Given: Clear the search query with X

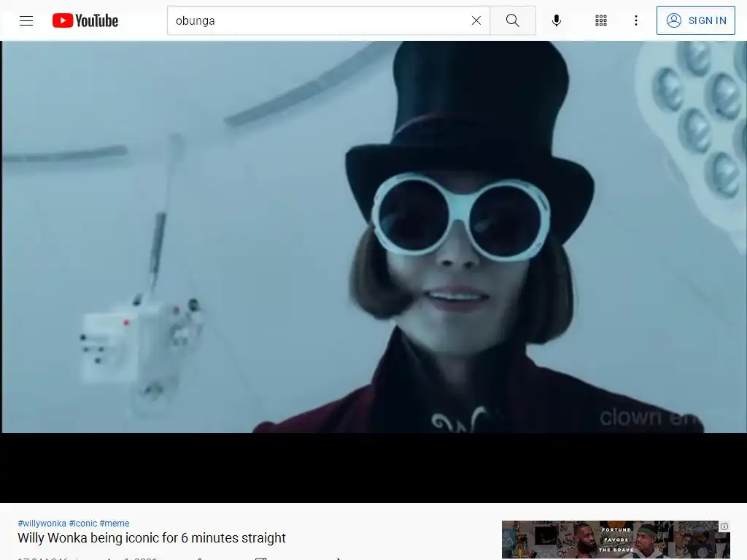Looking at the screenshot, I should pos(476,20).
